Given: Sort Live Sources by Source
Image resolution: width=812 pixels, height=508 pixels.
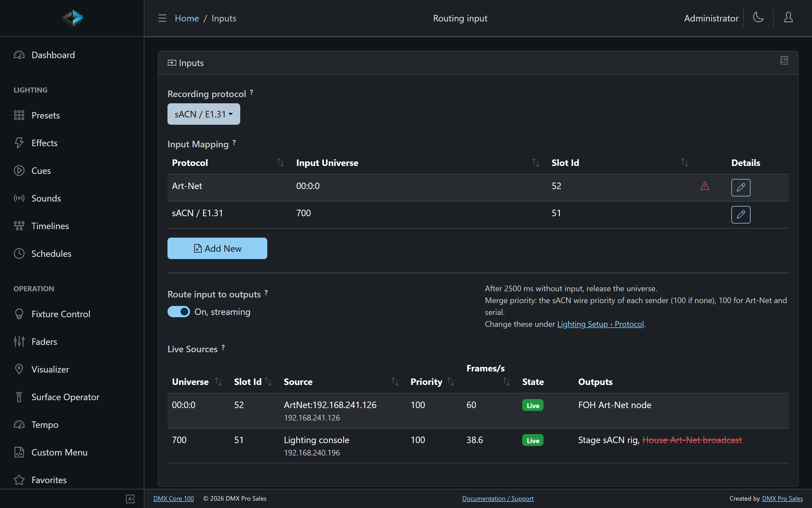Looking at the screenshot, I should 395,382.
